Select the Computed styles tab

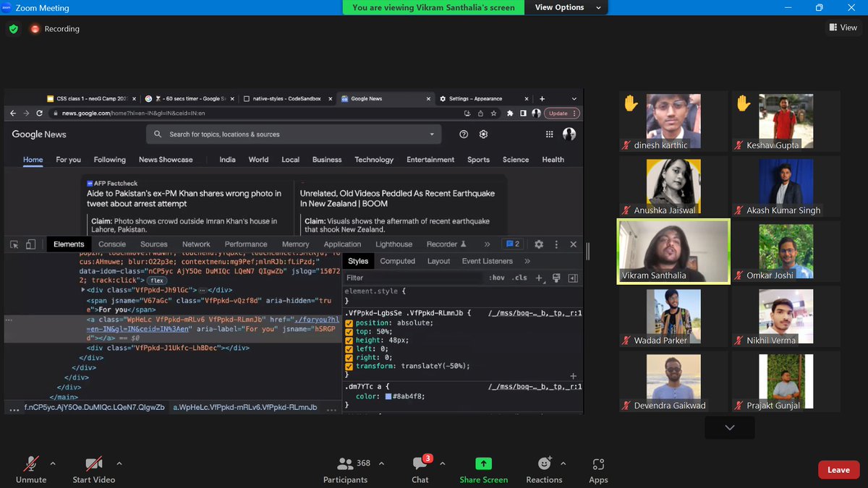point(398,261)
